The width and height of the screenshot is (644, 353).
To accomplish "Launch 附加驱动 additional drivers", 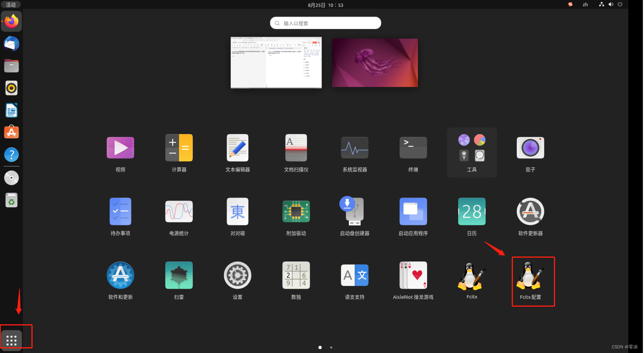I will pyautogui.click(x=296, y=211).
